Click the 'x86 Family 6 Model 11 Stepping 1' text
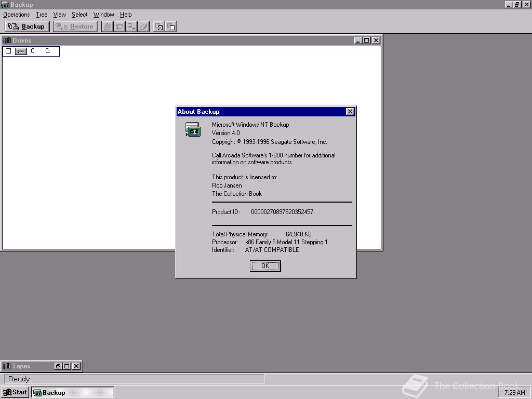This screenshot has width=532, height=399. tap(286, 242)
